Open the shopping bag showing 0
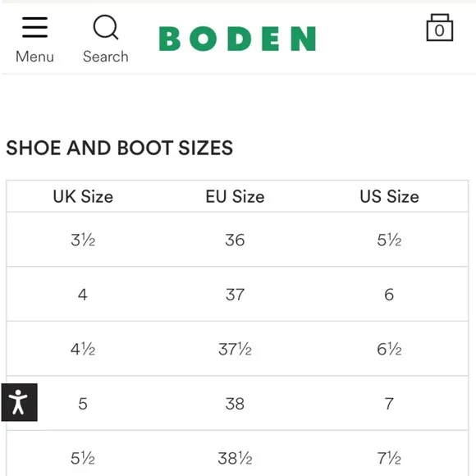Viewport: 476px width, 476px height. (x=440, y=28)
